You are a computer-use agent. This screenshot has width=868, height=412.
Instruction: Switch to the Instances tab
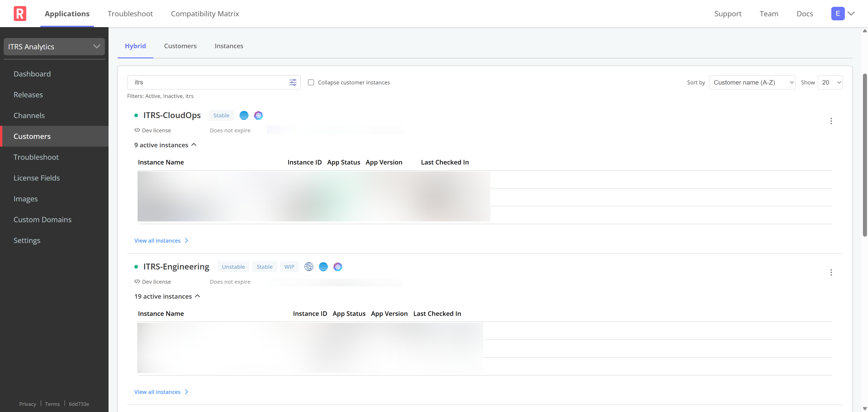[229, 46]
